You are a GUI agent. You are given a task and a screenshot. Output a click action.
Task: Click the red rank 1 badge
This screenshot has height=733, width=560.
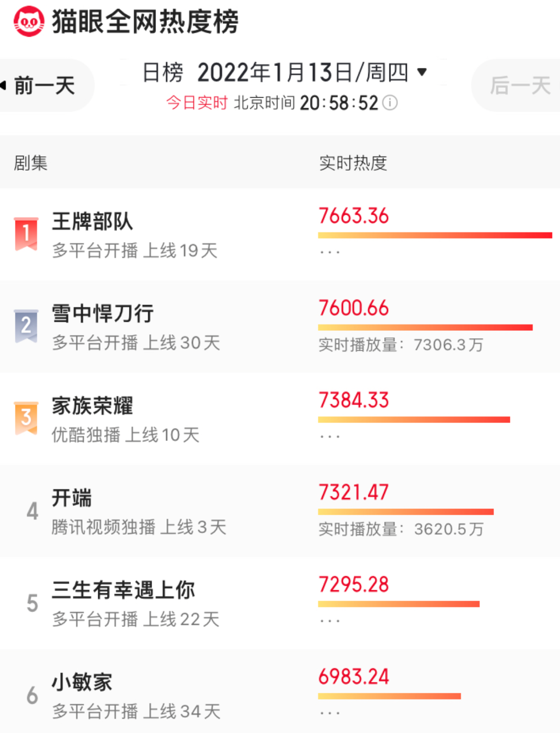[26, 233]
